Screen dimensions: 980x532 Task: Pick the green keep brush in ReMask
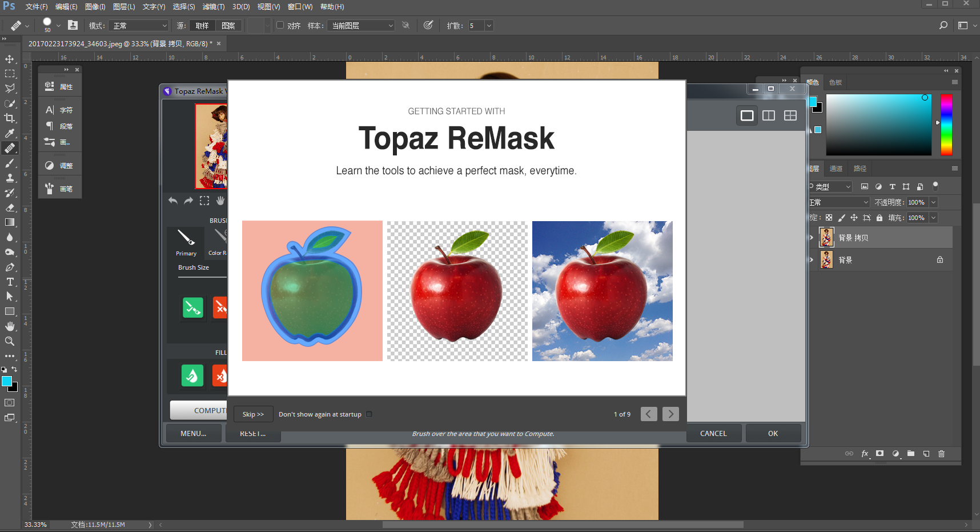point(193,307)
